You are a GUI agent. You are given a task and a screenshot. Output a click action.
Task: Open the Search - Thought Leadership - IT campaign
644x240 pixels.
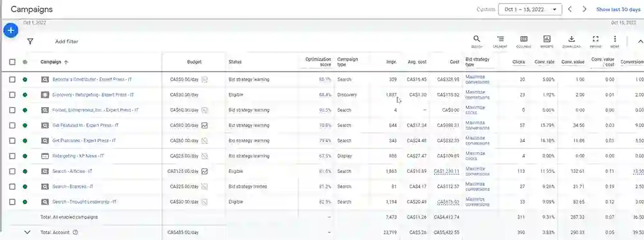click(x=84, y=202)
